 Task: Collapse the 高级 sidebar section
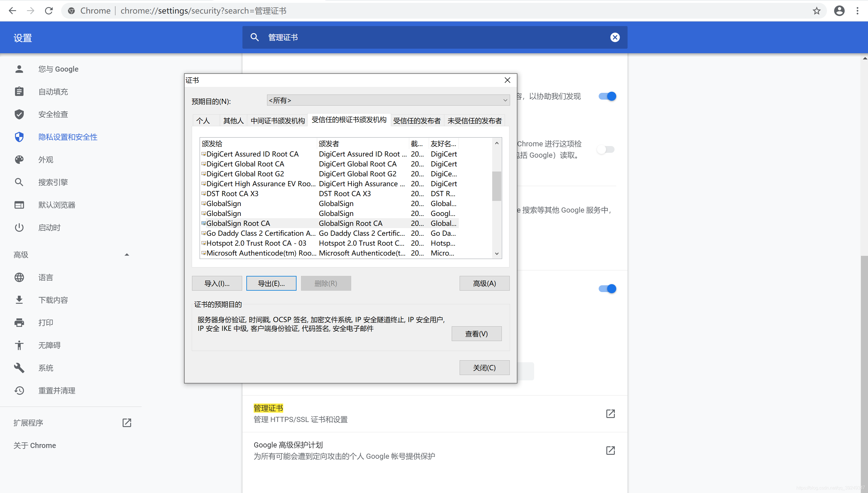click(x=127, y=255)
